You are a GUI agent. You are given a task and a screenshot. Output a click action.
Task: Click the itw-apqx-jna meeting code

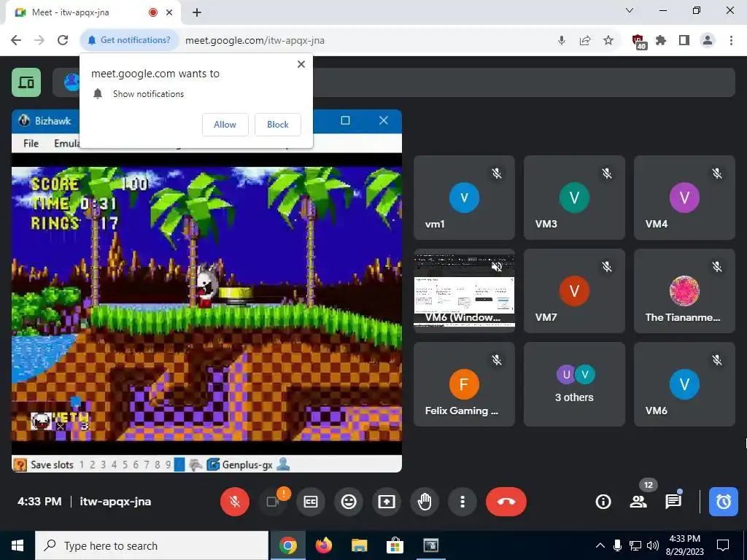pyautogui.click(x=115, y=502)
